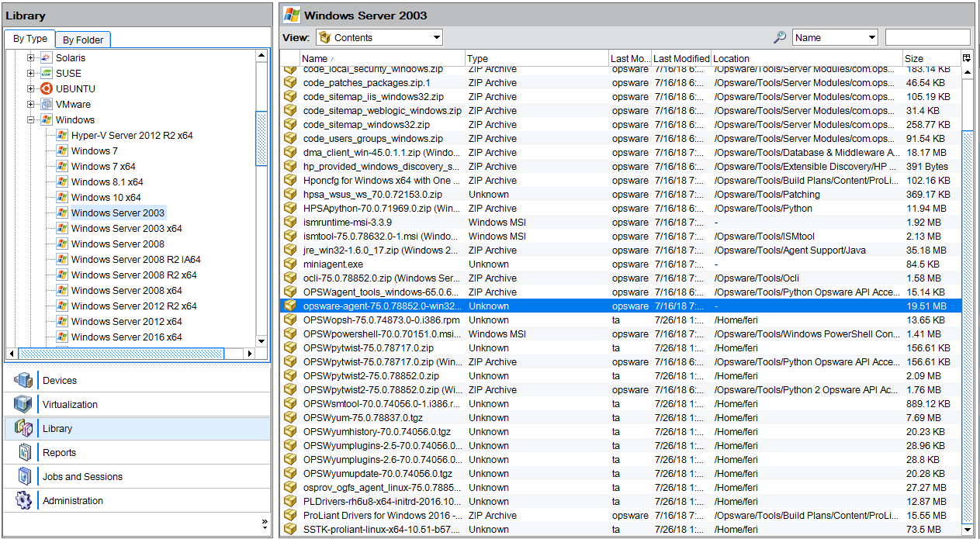The height and width of the screenshot is (539, 980).
Task: Click the search magnifier icon
Action: point(780,37)
